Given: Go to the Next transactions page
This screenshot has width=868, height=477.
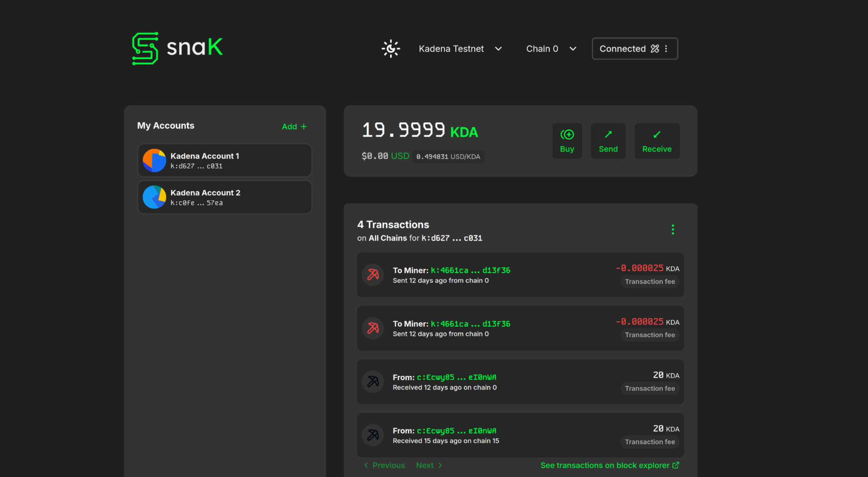Looking at the screenshot, I should 429,465.
